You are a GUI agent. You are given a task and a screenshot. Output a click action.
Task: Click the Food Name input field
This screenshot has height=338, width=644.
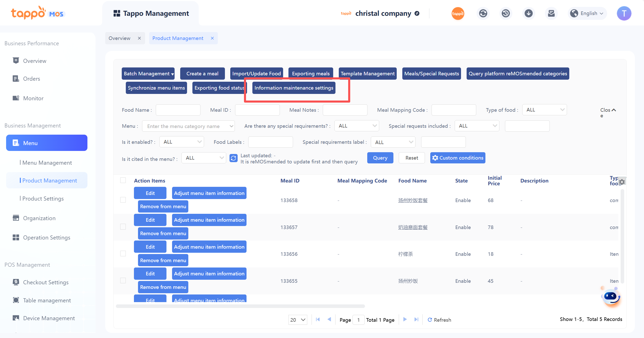178,110
